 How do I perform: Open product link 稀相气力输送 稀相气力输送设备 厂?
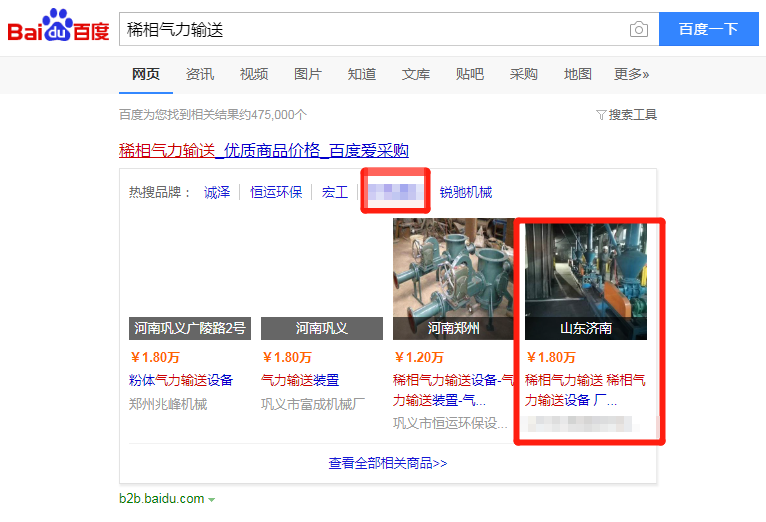[585, 390]
